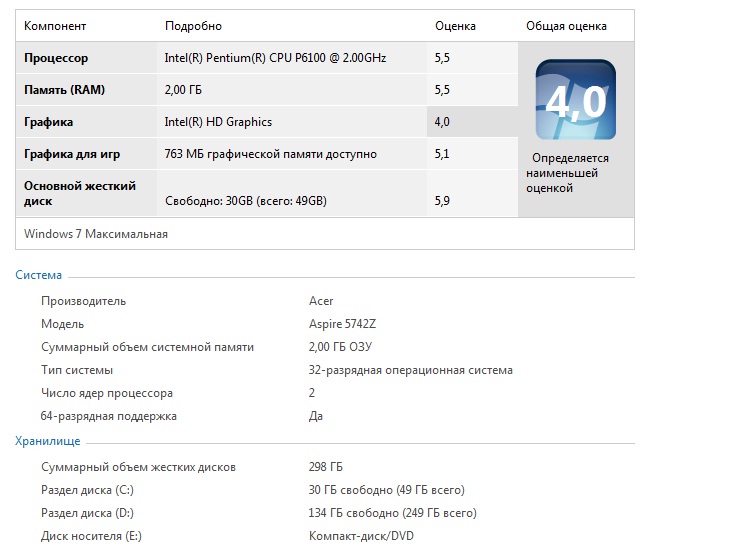Click Суммарный объем системной памяти label

(x=147, y=347)
